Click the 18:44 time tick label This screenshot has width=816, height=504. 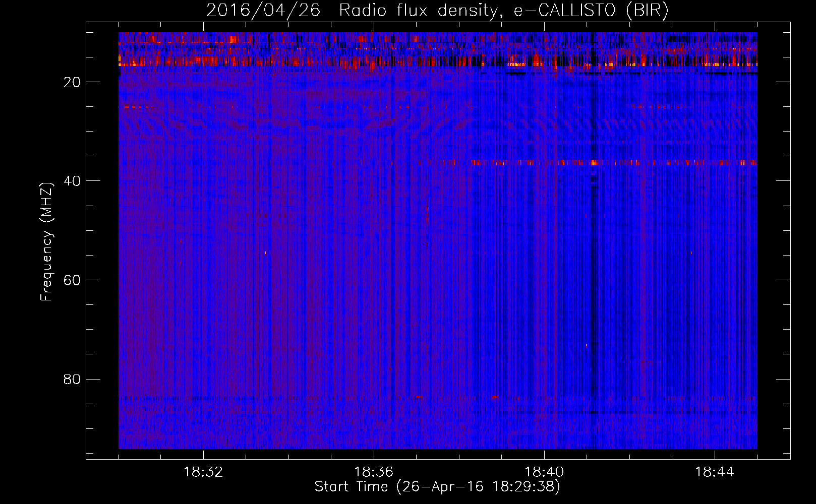715,472
